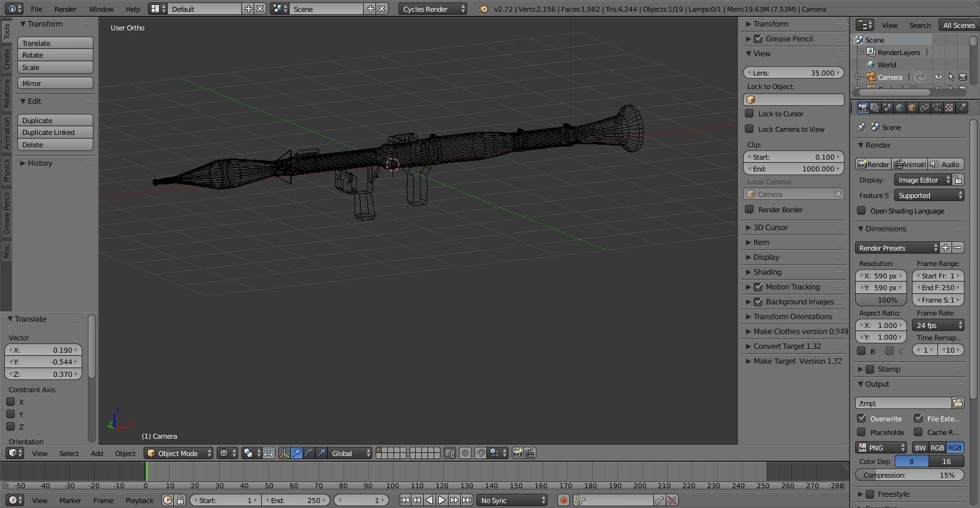Open the File menu

point(37,9)
